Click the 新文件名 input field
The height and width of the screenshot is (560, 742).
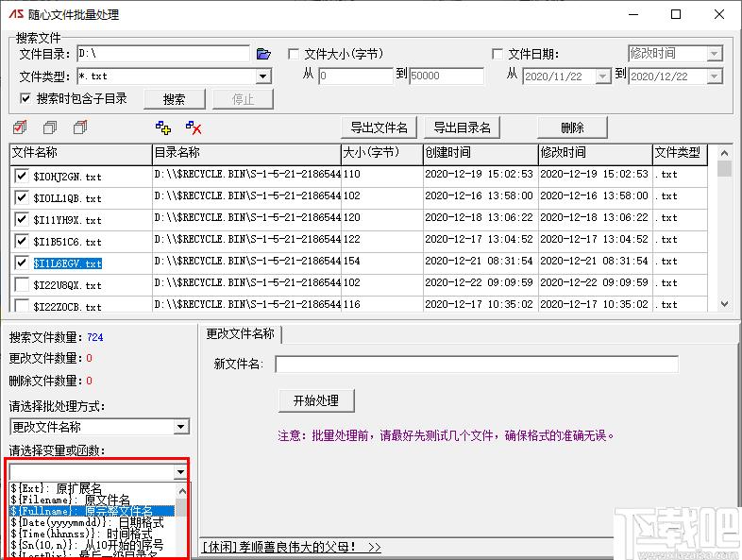477,364
